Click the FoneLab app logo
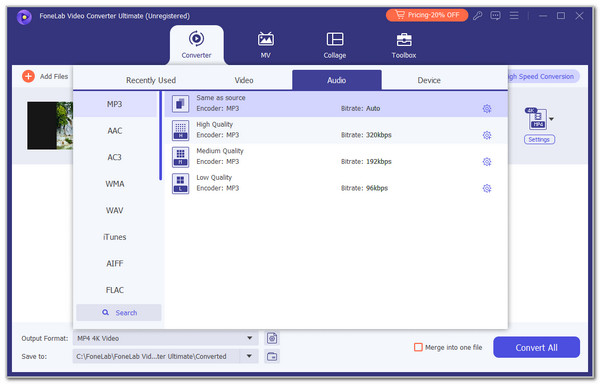This screenshot has width=600, height=384. coord(24,16)
